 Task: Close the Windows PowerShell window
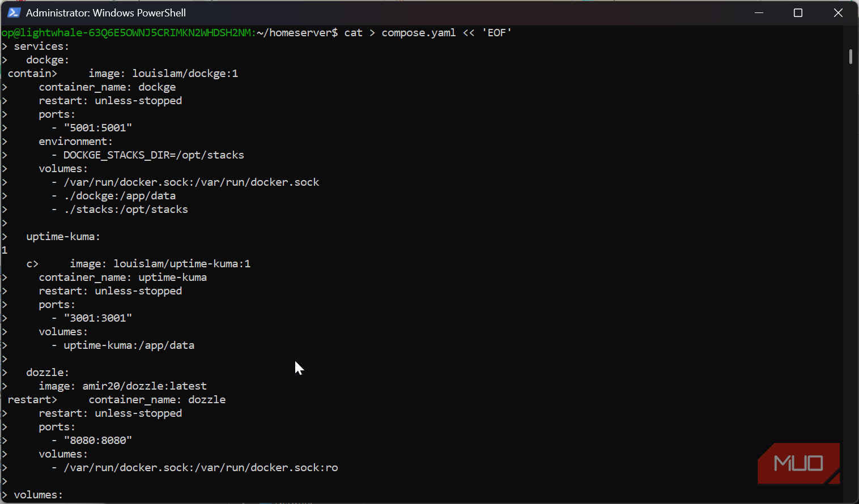(838, 12)
